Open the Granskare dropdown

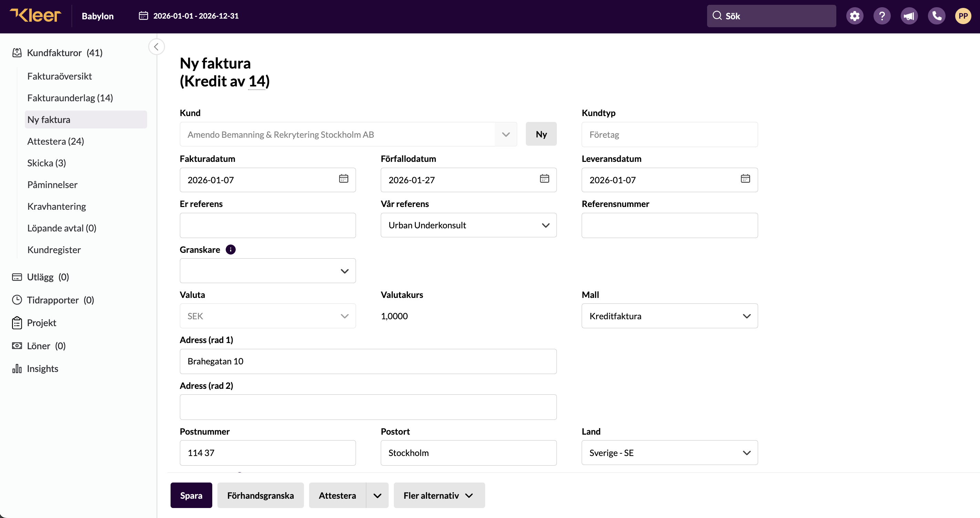point(267,271)
